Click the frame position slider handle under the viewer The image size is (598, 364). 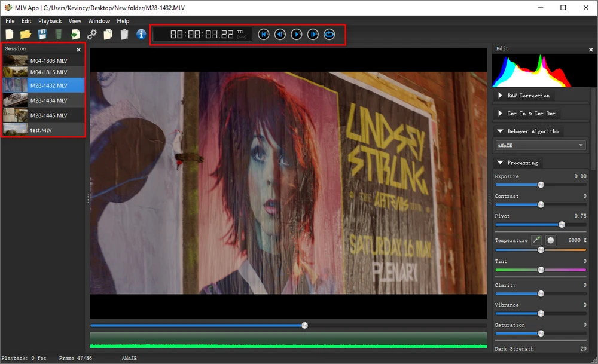(305, 326)
